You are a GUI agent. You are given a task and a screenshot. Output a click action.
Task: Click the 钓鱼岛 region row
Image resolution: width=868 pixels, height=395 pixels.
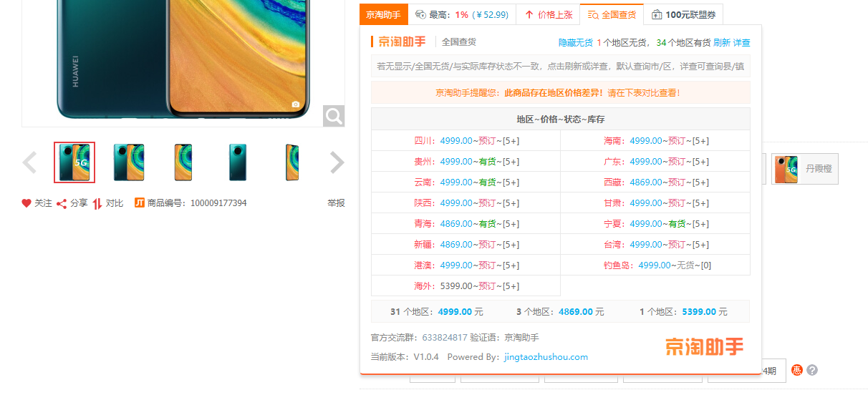pos(655,265)
